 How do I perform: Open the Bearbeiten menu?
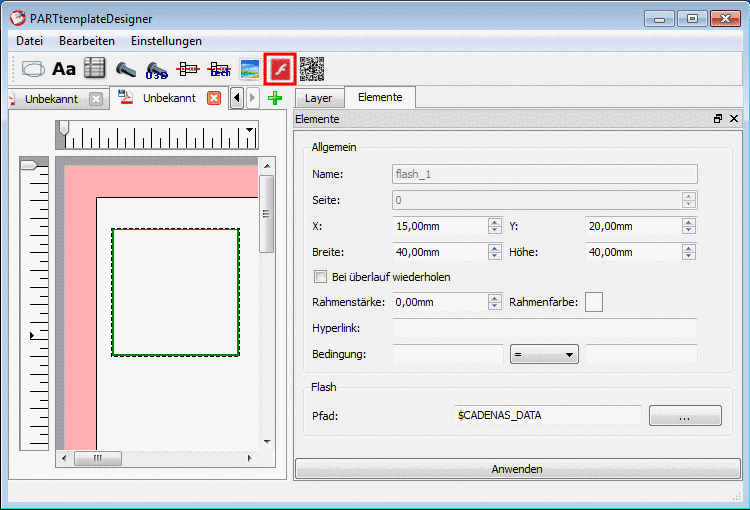pyautogui.click(x=87, y=41)
